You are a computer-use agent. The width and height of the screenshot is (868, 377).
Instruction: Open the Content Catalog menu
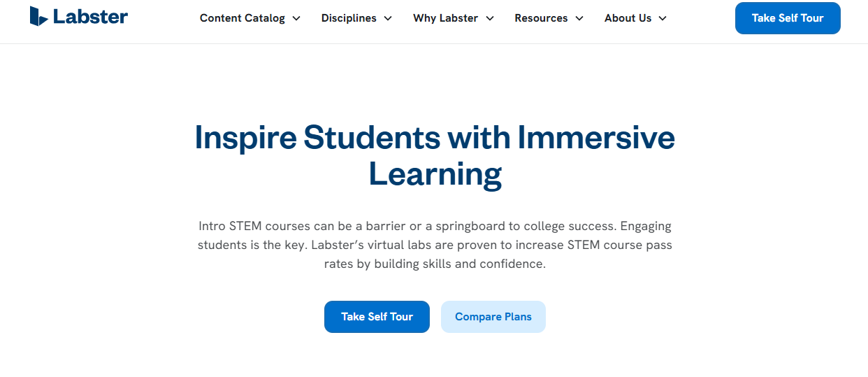click(242, 18)
